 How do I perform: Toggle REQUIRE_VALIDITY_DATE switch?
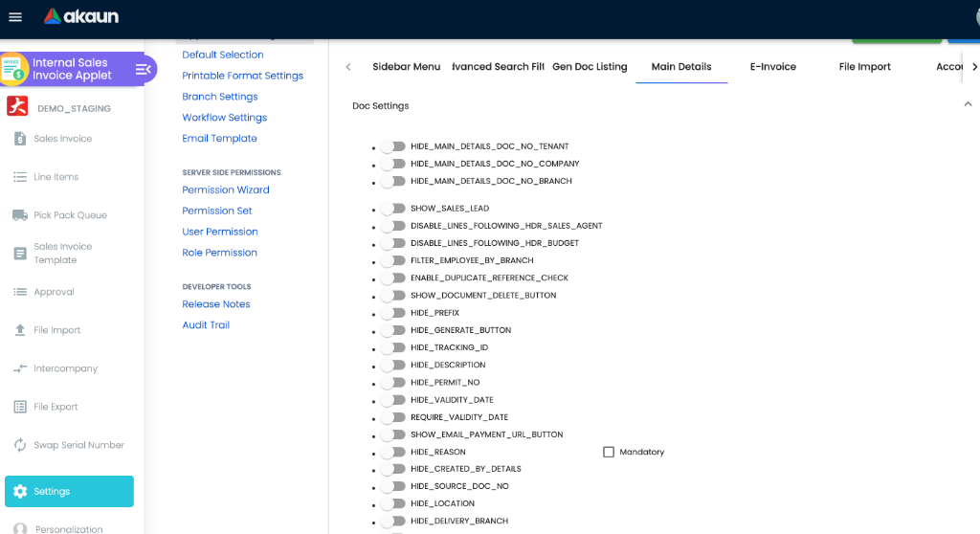[x=393, y=417]
